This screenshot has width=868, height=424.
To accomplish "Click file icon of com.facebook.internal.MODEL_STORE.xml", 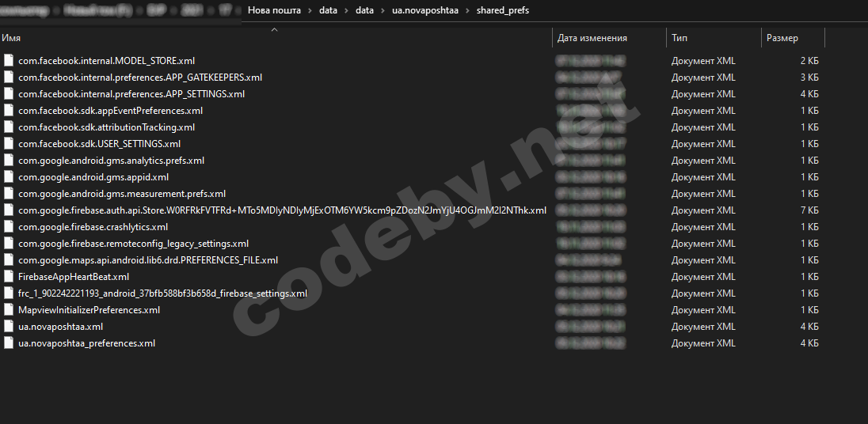I will [8, 61].
